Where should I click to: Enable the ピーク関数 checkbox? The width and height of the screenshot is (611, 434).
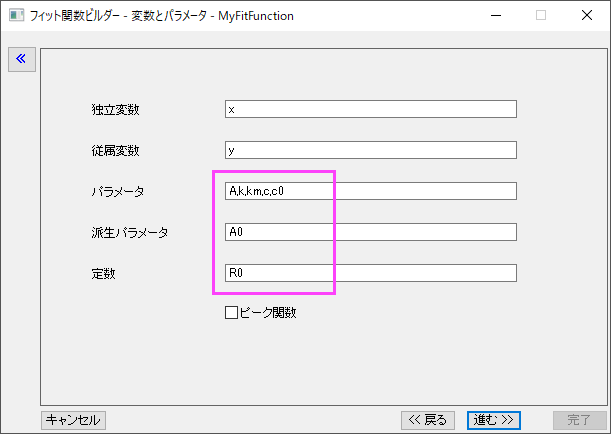point(231,312)
